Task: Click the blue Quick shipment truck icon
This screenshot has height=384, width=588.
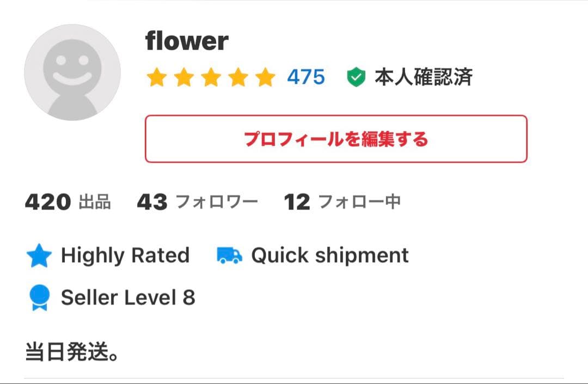Action: click(229, 255)
